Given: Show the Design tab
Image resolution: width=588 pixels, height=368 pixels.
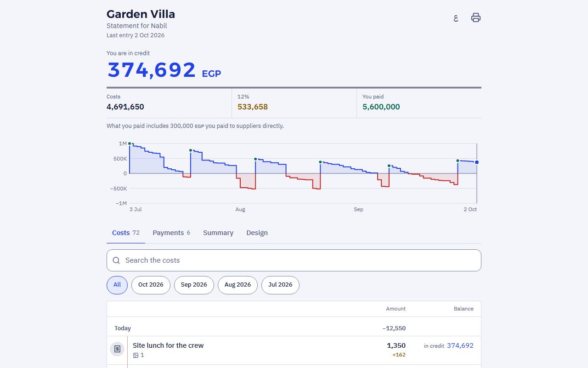Looking at the screenshot, I should point(257,233).
